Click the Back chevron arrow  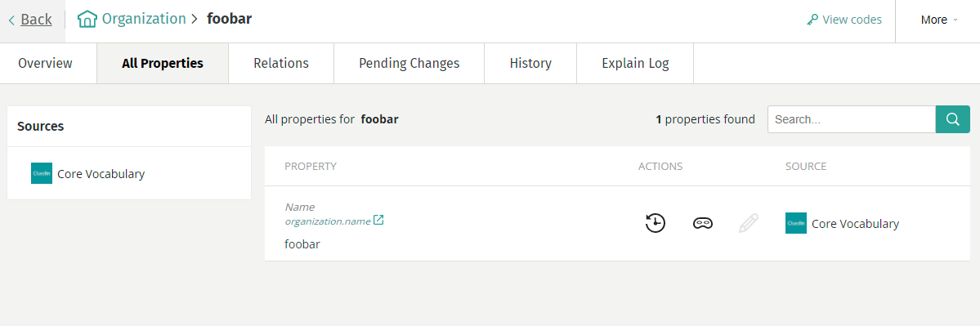pos(11,20)
